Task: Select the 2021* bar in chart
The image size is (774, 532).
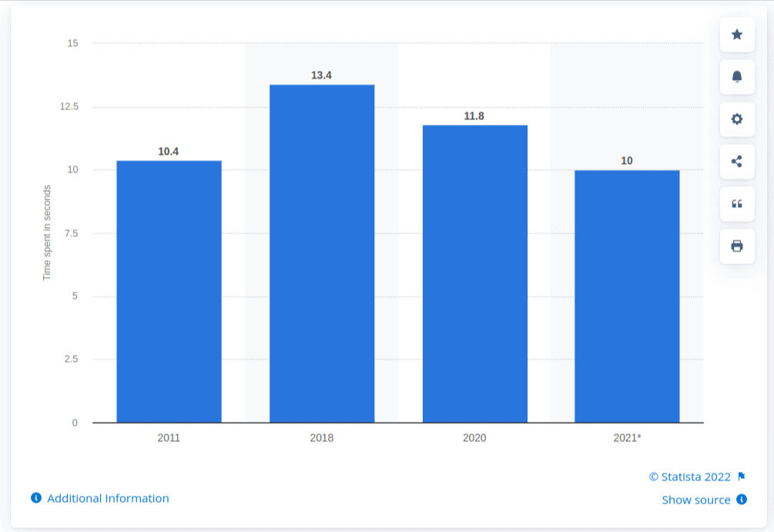Action: pyautogui.click(x=627, y=296)
